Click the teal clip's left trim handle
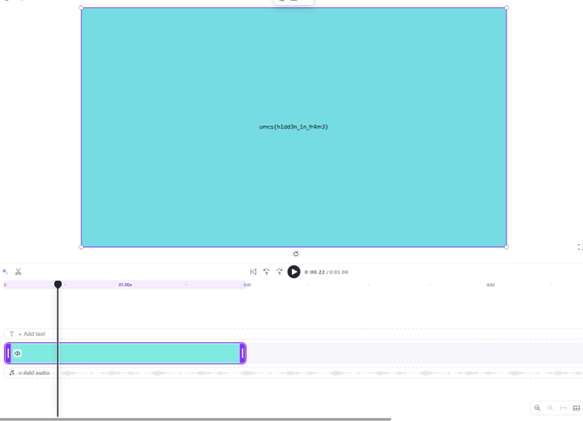 (8, 353)
